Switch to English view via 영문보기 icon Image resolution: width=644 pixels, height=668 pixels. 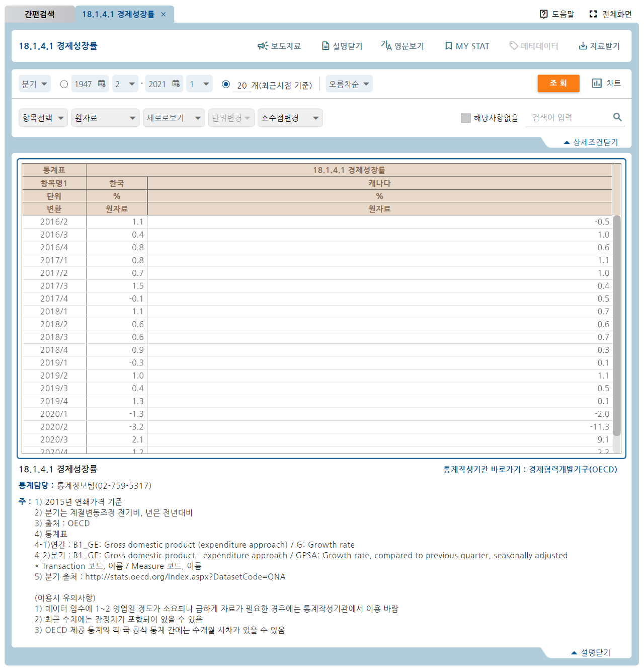click(386, 46)
